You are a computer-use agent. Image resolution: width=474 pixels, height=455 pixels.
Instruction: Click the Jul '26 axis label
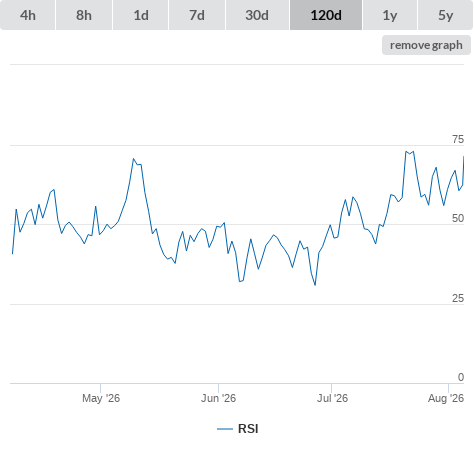tap(332, 398)
